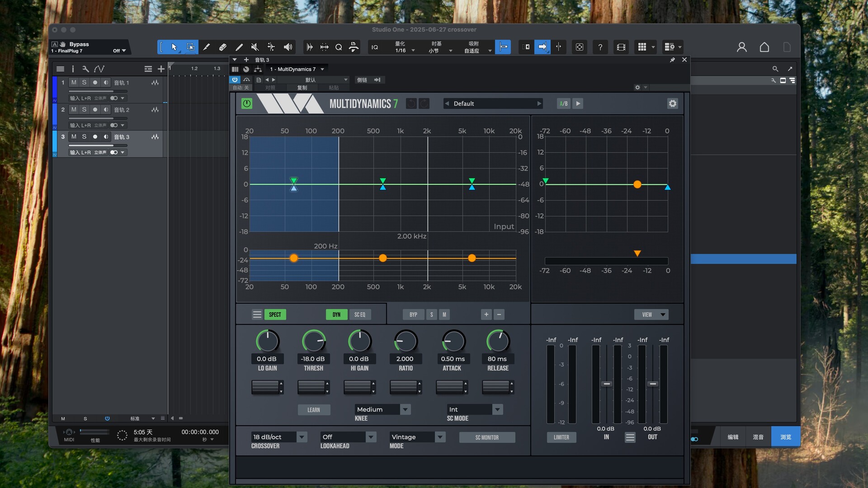This screenshot has height=488, width=868.
Task: Select the Paint pencil tool
Action: 207,47
